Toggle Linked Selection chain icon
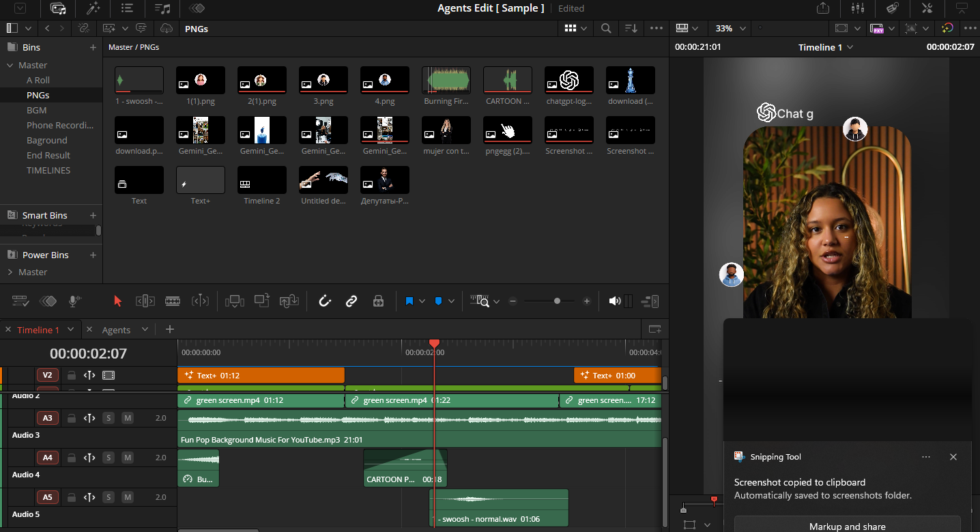 tap(351, 301)
